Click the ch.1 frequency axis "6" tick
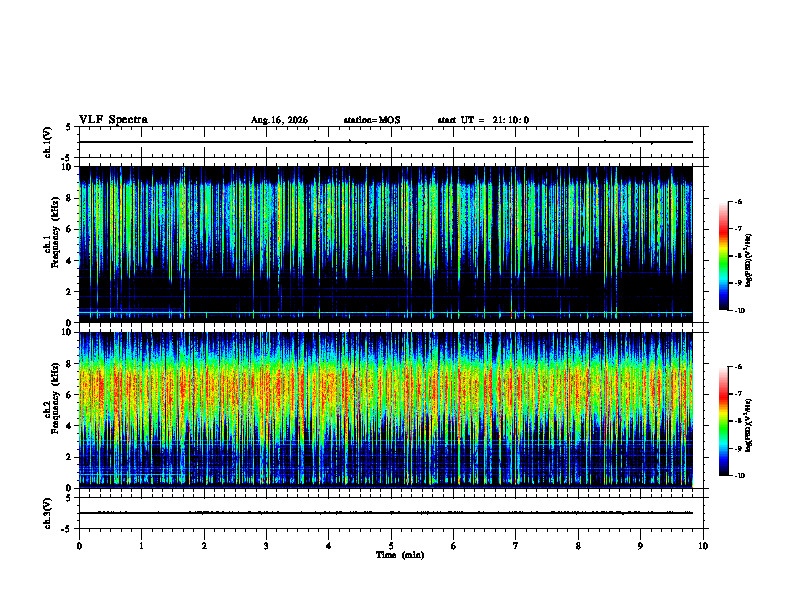This screenshot has height=612, width=792. coord(70,229)
